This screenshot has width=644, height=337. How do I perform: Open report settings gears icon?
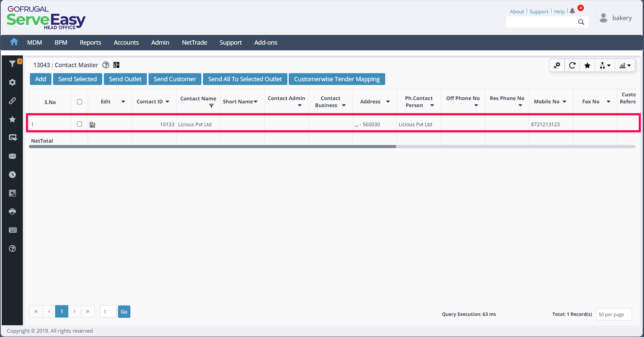(557, 65)
